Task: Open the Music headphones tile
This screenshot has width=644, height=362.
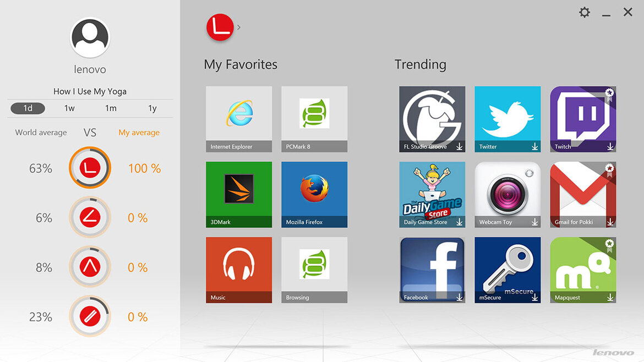Action: coord(239,270)
